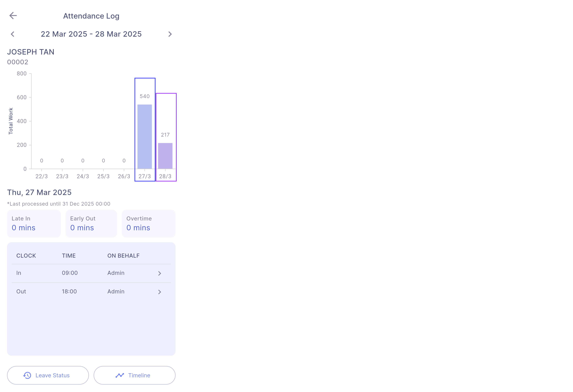Open the Timeline view
The height and width of the screenshot is (392, 573).
[x=134, y=375]
